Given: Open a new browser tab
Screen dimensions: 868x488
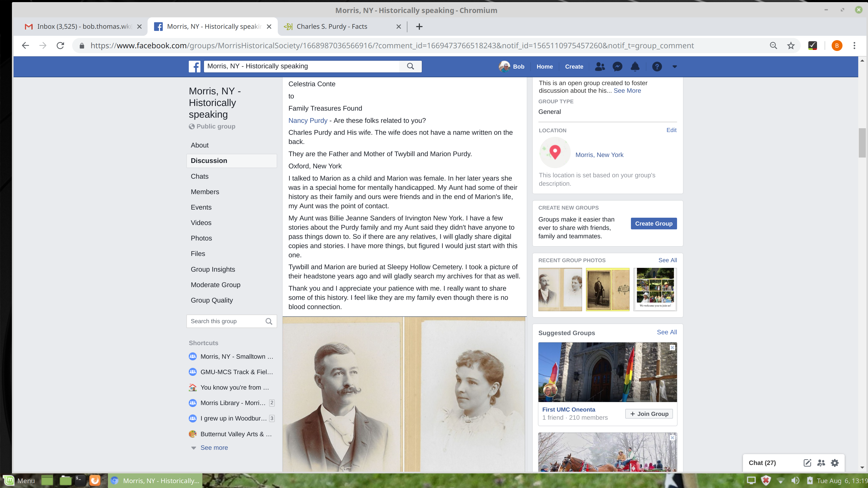Looking at the screenshot, I should pos(419,27).
